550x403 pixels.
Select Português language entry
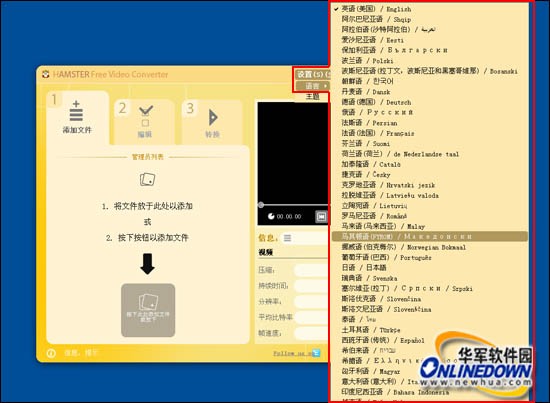[430, 257]
